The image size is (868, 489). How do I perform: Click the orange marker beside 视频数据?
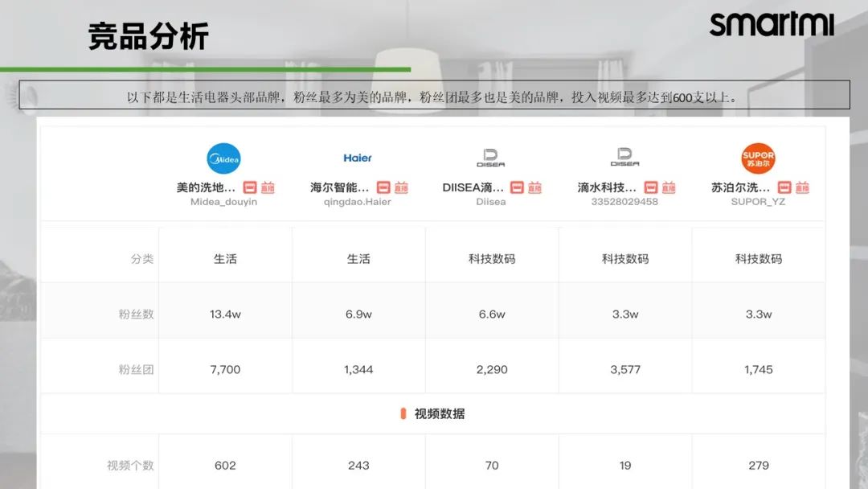(403, 413)
